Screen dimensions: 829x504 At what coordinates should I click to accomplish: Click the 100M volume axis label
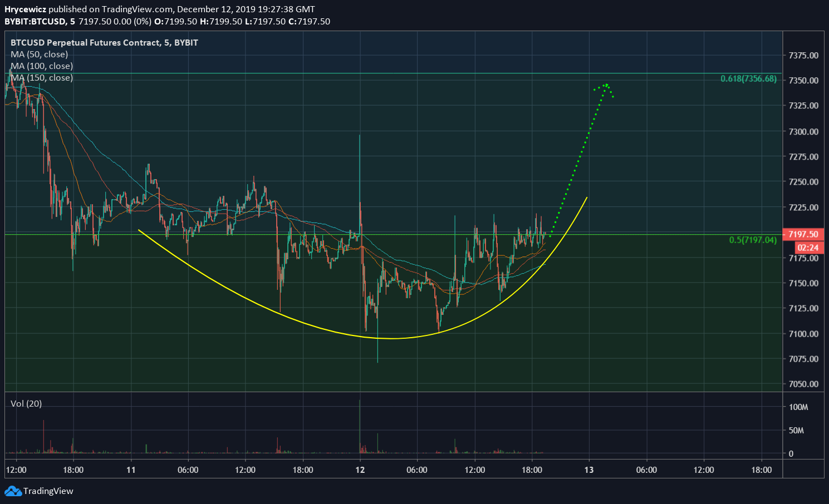pyautogui.click(x=798, y=407)
